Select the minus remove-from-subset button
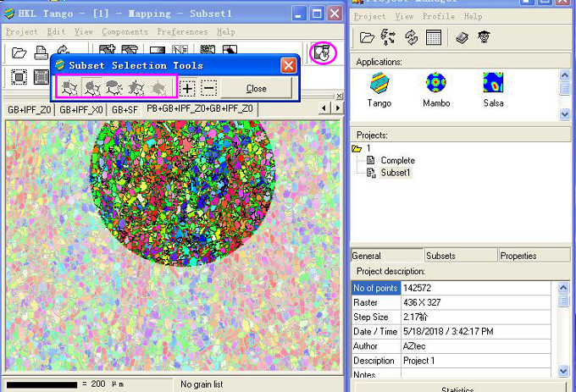 pyautogui.click(x=208, y=88)
